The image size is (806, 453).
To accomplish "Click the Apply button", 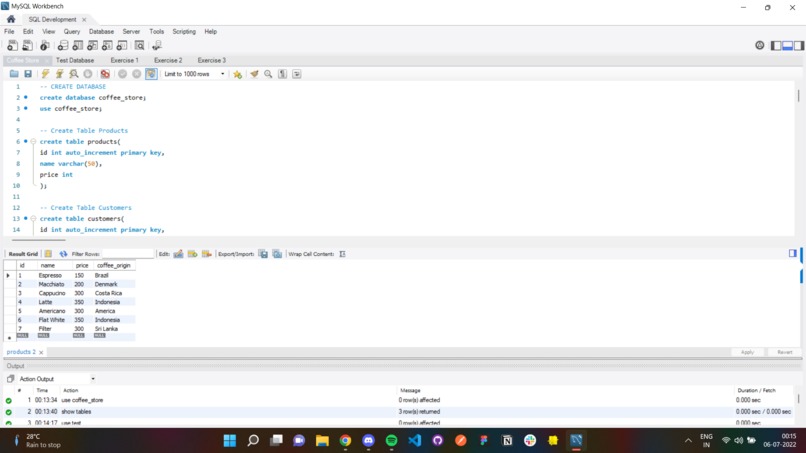I will 747,352.
